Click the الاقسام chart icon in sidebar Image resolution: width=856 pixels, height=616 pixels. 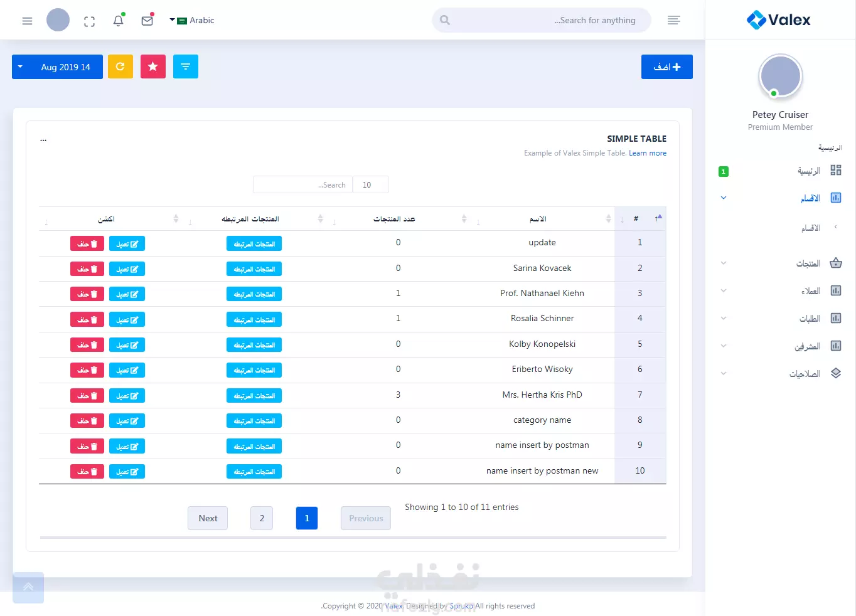pyautogui.click(x=836, y=198)
